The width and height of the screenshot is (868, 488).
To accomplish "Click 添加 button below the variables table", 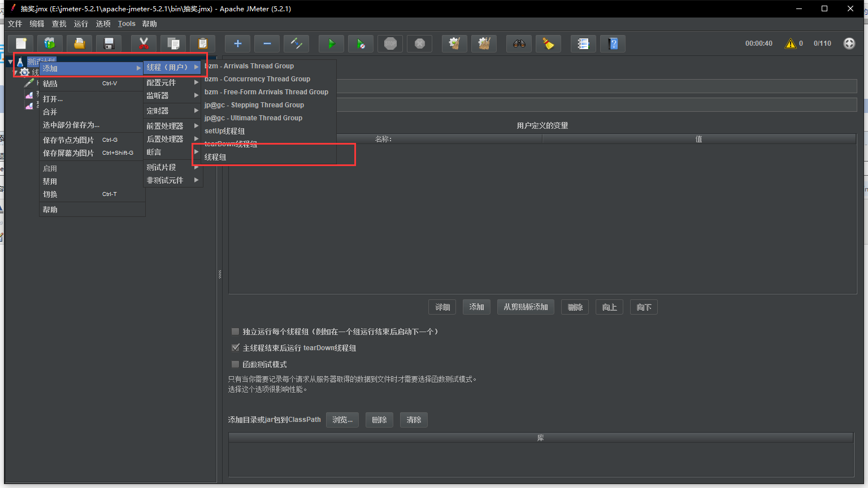I will click(x=476, y=307).
